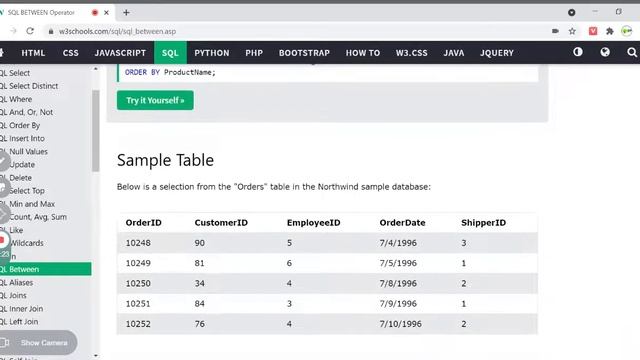640x360 pixels.
Task: Open the HOW TO menu item
Action: coord(363,53)
